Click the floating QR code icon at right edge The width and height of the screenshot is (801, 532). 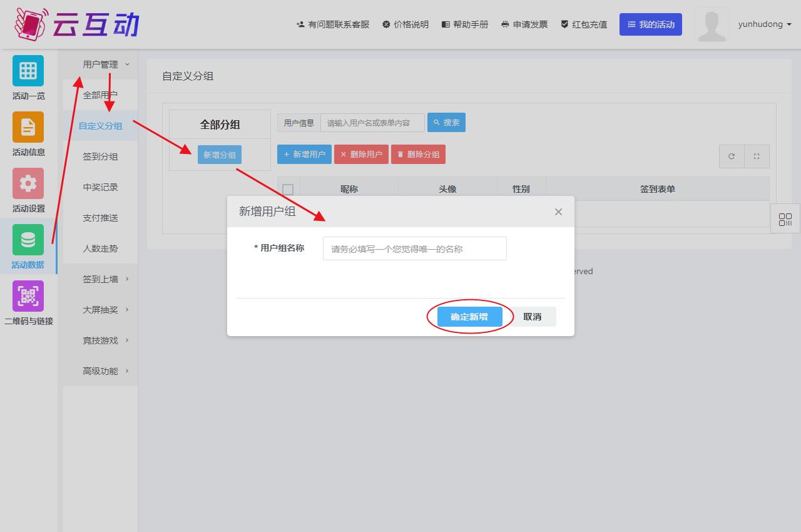tap(785, 220)
